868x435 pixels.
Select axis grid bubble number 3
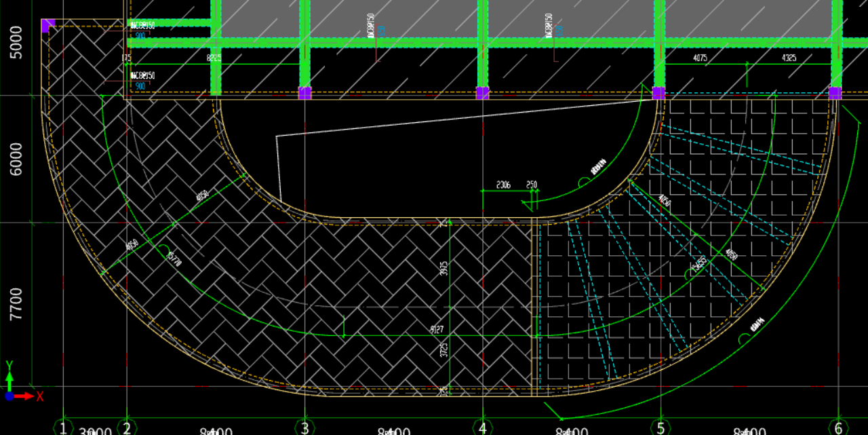click(x=304, y=428)
